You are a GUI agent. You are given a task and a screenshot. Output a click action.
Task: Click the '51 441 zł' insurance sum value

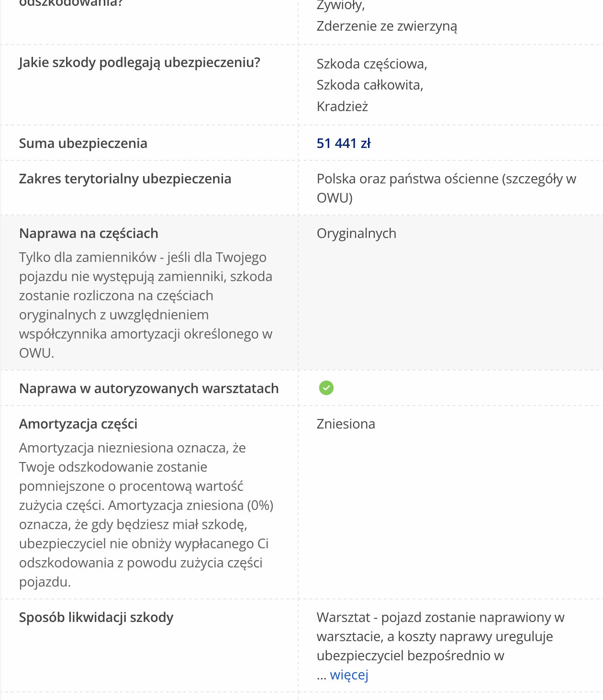[x=344, y=143]
